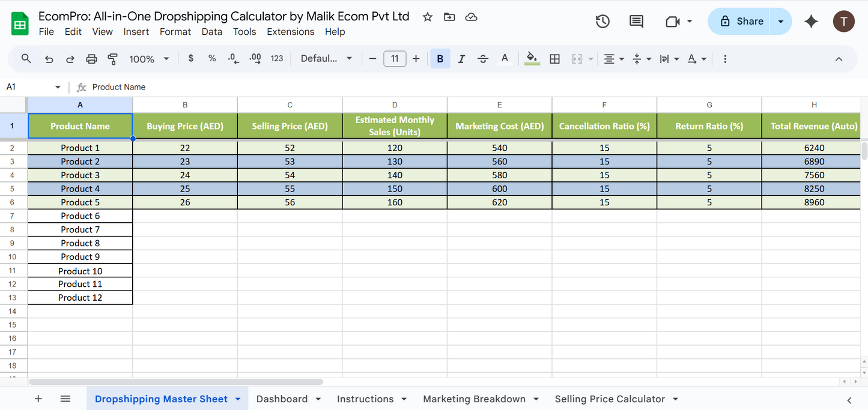Undo the last action
Viewport: 868px width, 410px height.
(x=49, y=59)
